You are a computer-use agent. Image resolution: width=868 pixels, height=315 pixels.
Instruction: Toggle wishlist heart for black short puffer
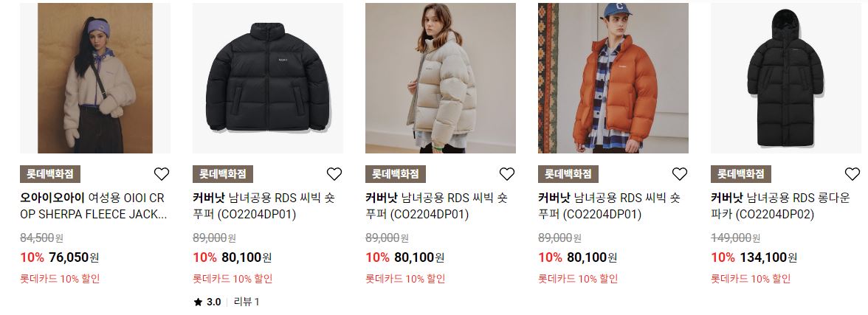334,174
